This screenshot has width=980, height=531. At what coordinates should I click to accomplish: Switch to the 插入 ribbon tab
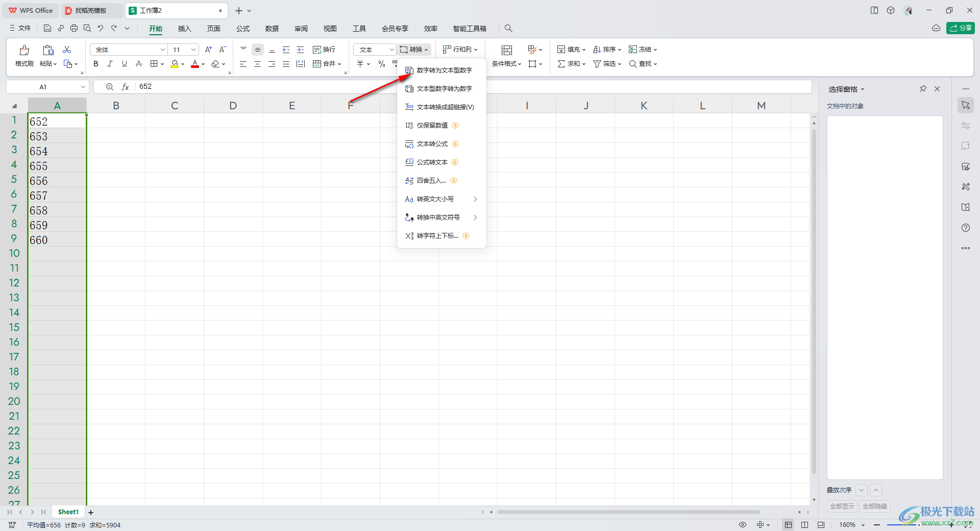point(184,29)
